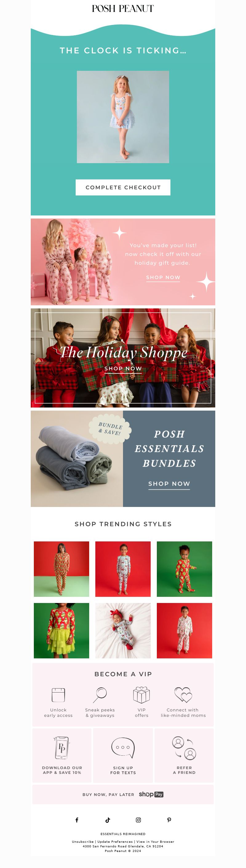
Task: Click the magnifier Sneak peeks & giveaways icon
Action: [x=100, y=695]
